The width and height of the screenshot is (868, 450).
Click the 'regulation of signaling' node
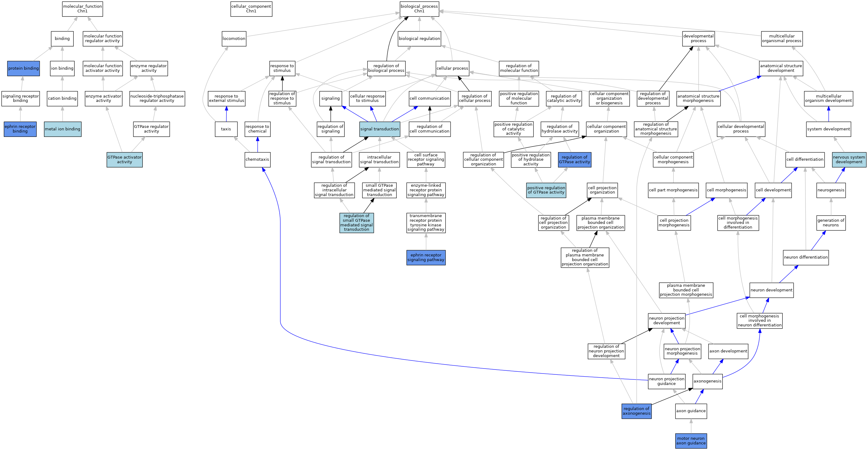pyautogui.click(x=330, y=129)
